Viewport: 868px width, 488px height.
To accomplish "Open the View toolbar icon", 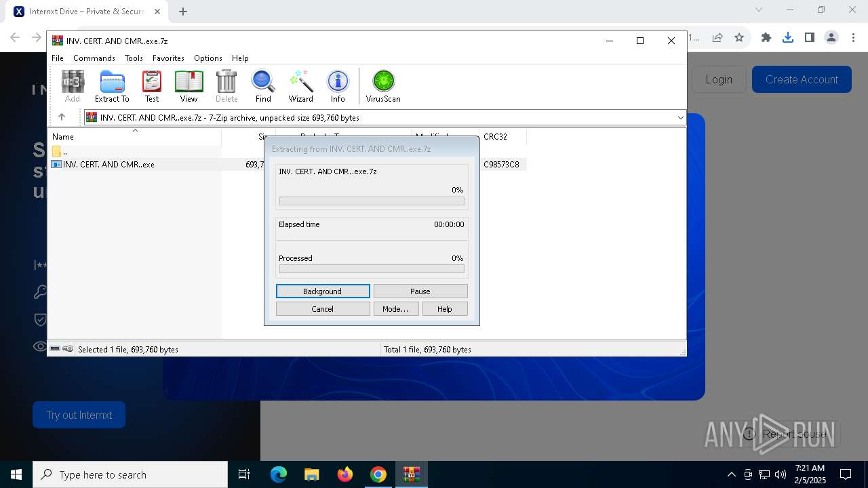I will pyautogui.click(x=189, y=86).
